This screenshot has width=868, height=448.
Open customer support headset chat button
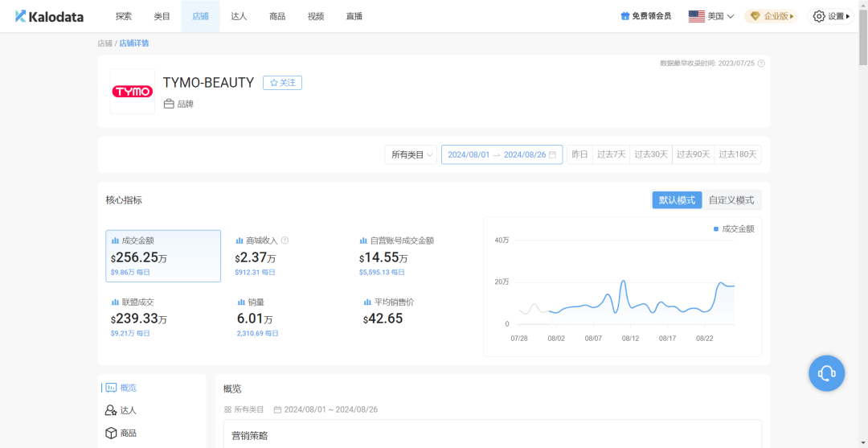(x=826, y=373)
